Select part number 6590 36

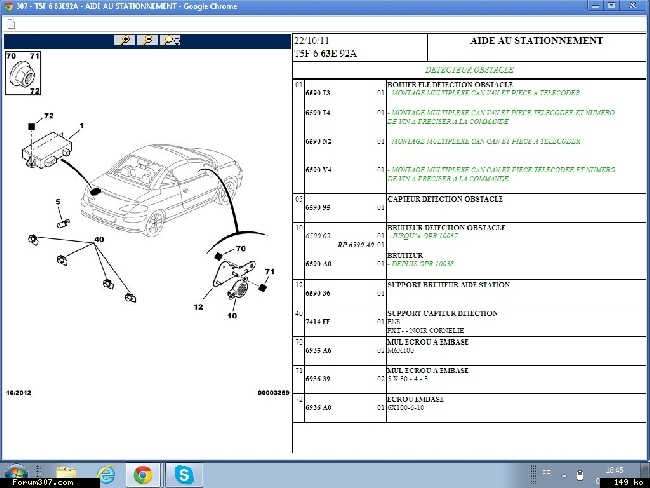click(x=318, y=294)
